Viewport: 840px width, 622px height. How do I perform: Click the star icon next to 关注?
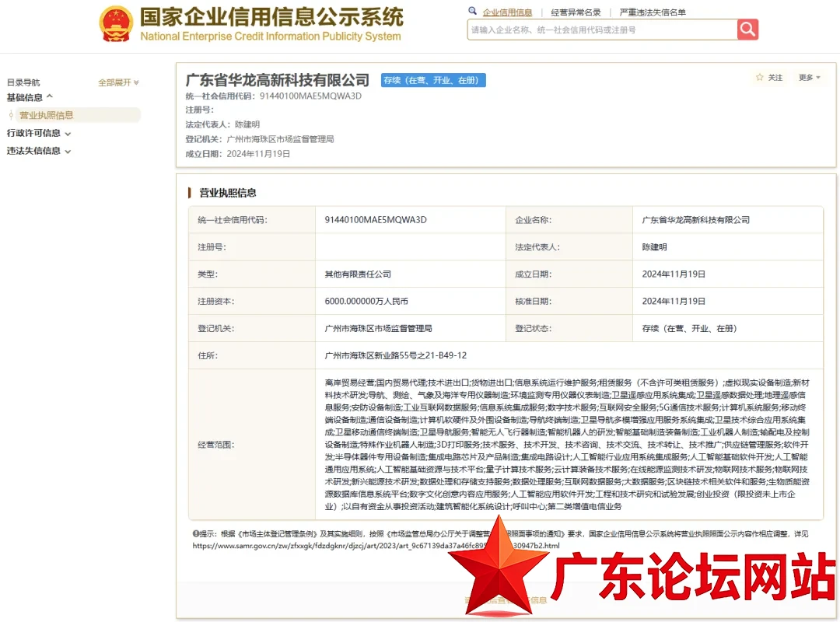click(x=760, y=78)
